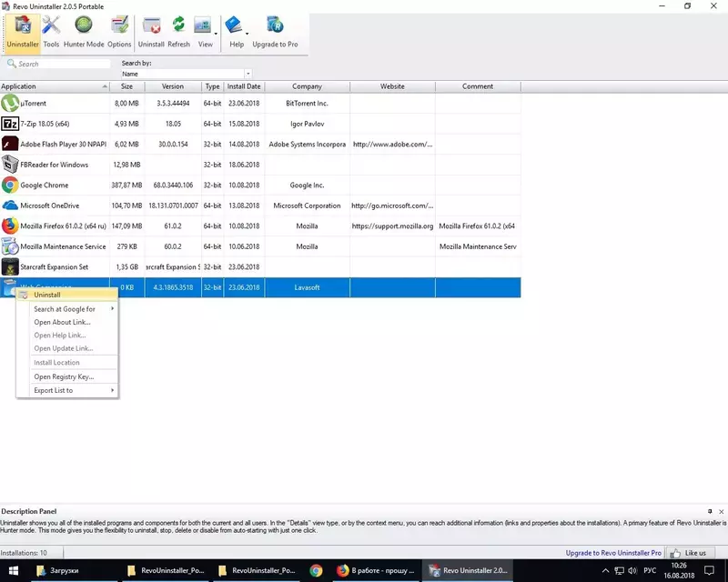Switch keyboard language from РУС
This screenshot has width=728, height=582.
(650, 570)
